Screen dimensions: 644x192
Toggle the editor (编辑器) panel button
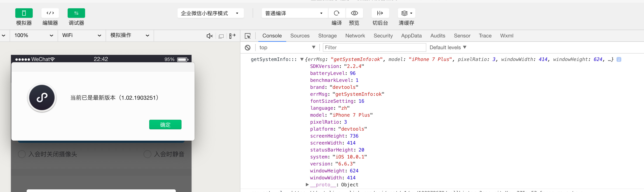point(50,13)
